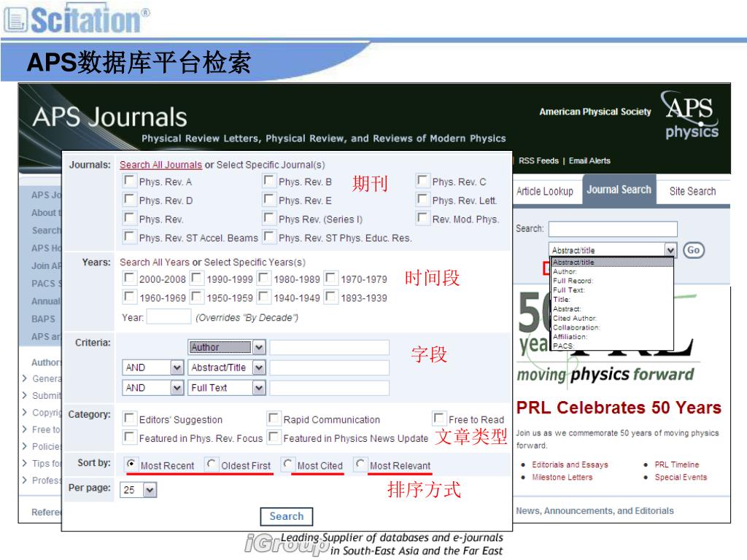747x560 pixels.
Task: Open RSS Feeds link
Action: (538, 161)
